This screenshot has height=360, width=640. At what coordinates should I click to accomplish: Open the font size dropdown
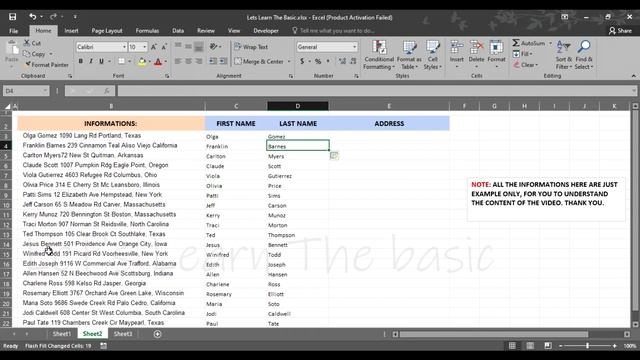(x=144, y=47)
